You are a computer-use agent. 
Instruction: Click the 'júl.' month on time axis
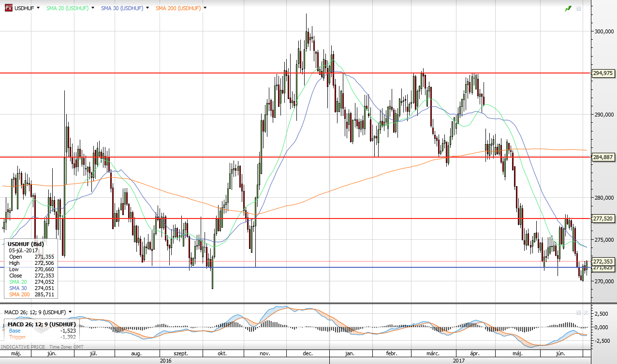[94, 354]
